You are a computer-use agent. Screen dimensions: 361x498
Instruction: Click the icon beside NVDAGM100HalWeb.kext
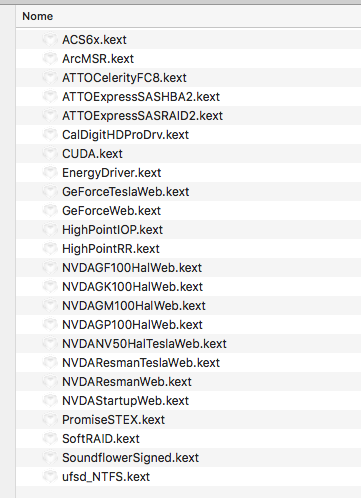click(50, 305)
